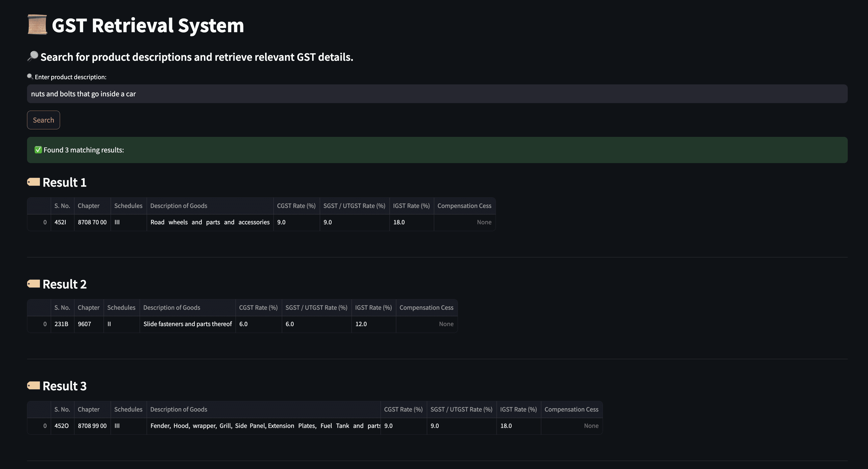Select schedule cell 'II' in Result 2
The image size is (868, 469).
pyautogui.click(x=121, y=324)
